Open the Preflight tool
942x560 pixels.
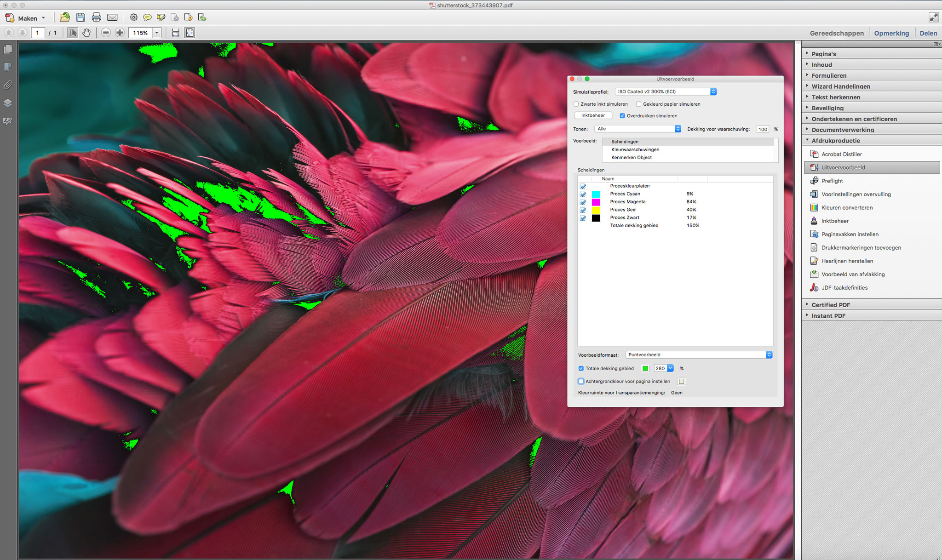[x=832, y=181]
